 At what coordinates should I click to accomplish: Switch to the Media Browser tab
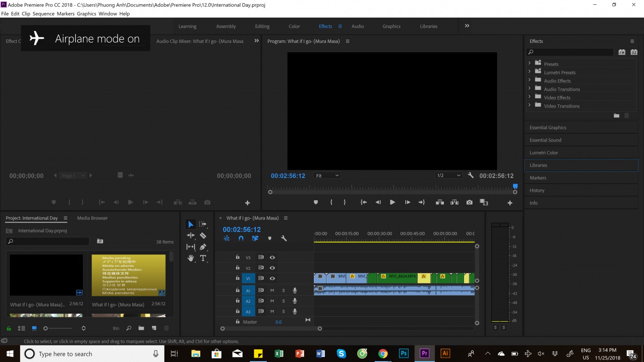click(x=92, y=218)
